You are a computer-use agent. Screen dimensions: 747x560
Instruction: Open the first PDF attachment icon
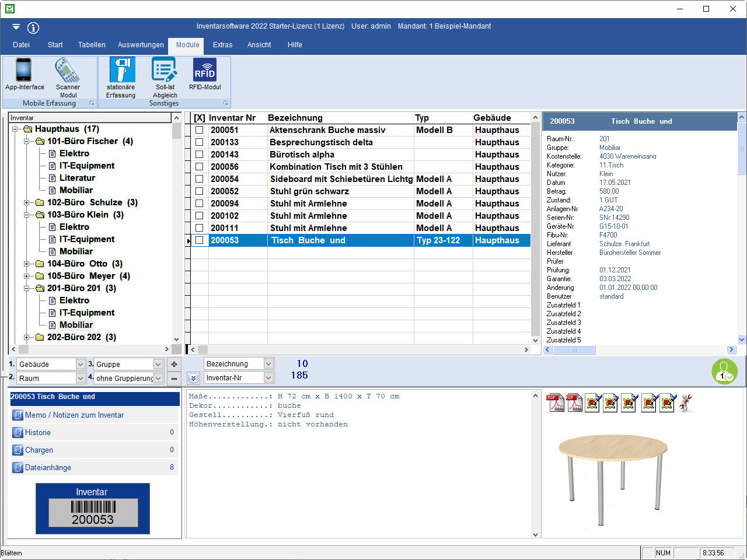555,402
